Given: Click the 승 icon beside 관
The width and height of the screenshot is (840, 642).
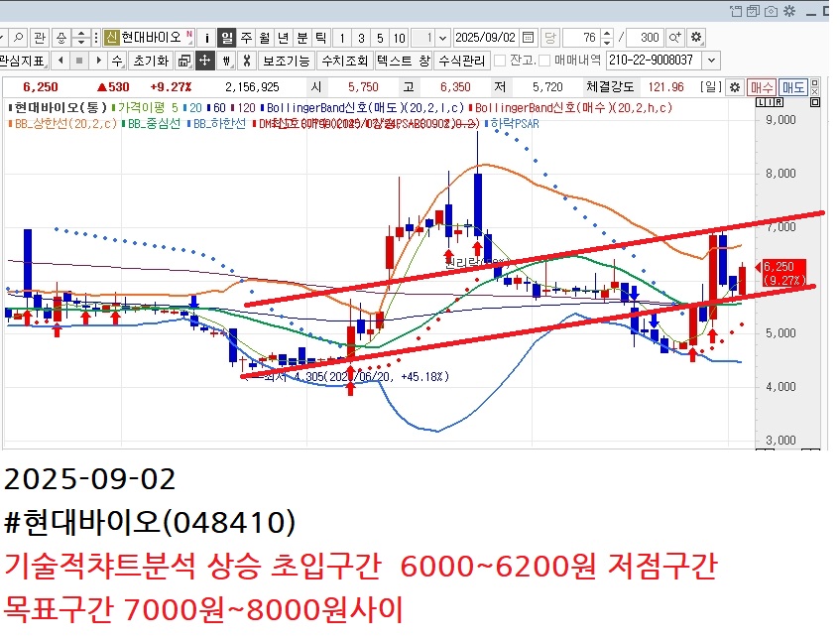Looking at the screenshot, I should pos(61,38).
